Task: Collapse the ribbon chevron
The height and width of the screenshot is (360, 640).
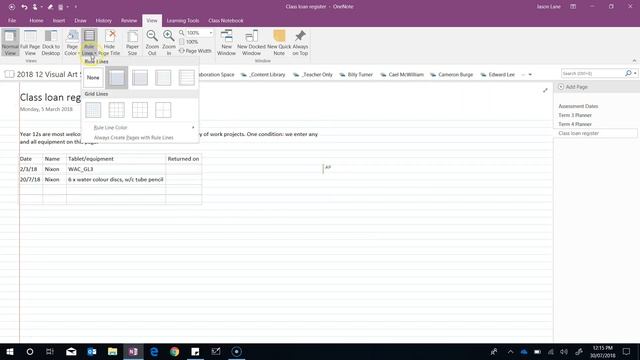Action: pyautogui.click(x=634, y=60)
